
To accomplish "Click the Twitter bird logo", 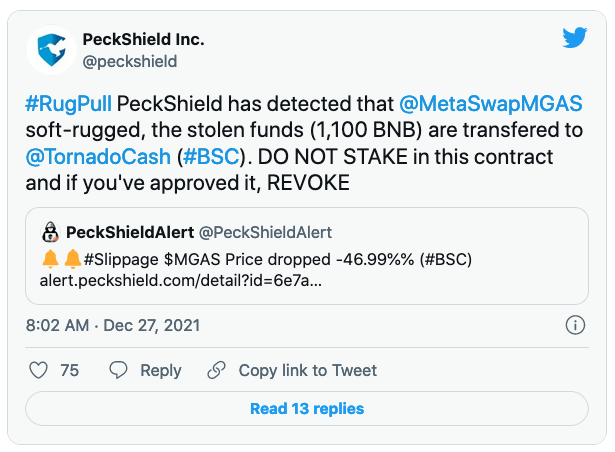I will pos(575,38).
